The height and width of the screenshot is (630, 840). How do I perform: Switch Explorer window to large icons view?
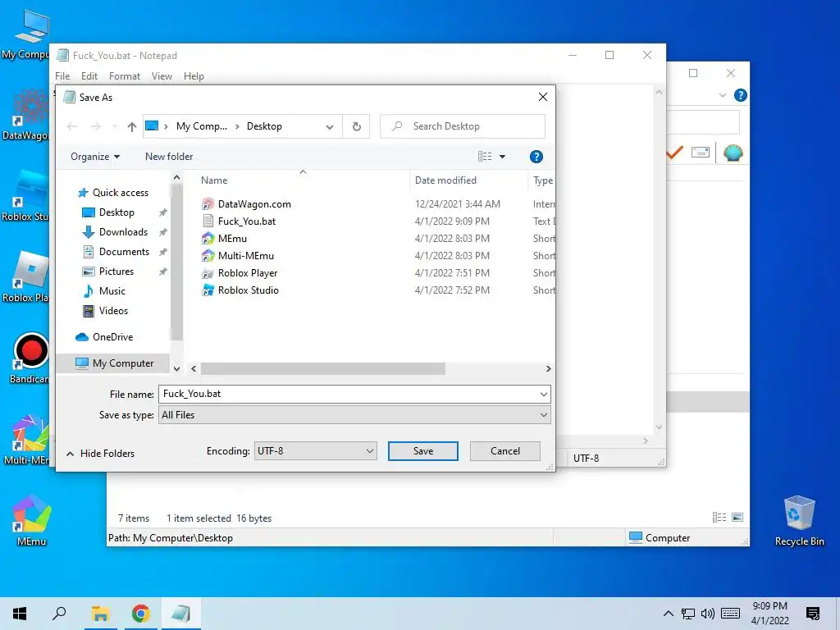pos(737,517)
